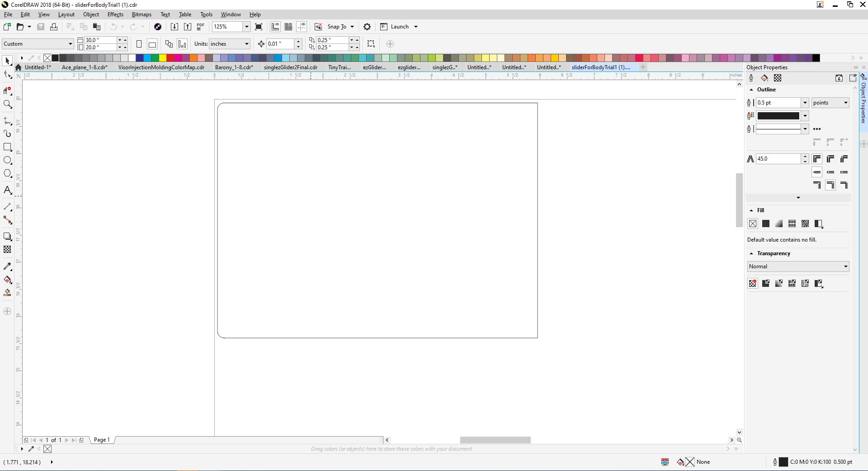Switch to the Ace_plane_1-8.cdr tab
Image resolution: width=868 pixels, height=471 pixels.
pyautogui.click(x=85, y=67)
